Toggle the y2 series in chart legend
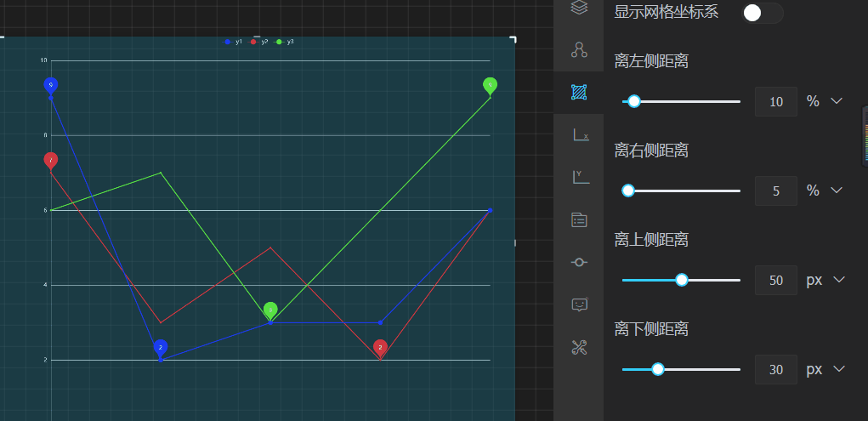The height and width of the screenshot is (421, 868). (258, 42)
